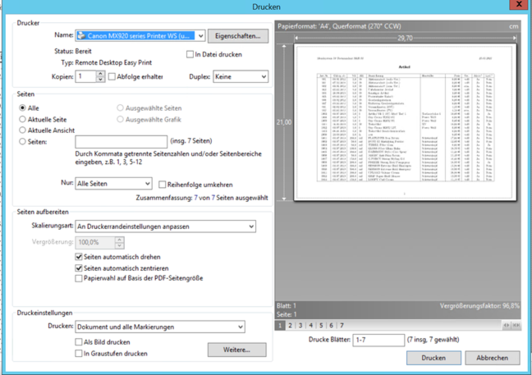
Task: Go to preview page 1
Action: 280,325
